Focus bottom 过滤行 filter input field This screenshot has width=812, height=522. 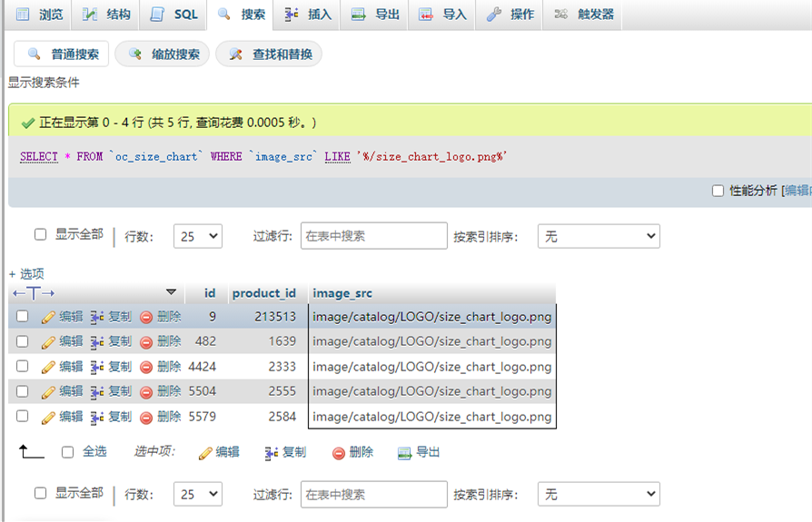(x=374, y=494)
